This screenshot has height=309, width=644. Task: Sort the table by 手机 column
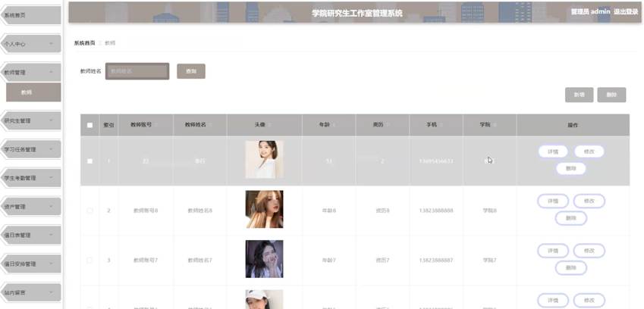(435, 124)
